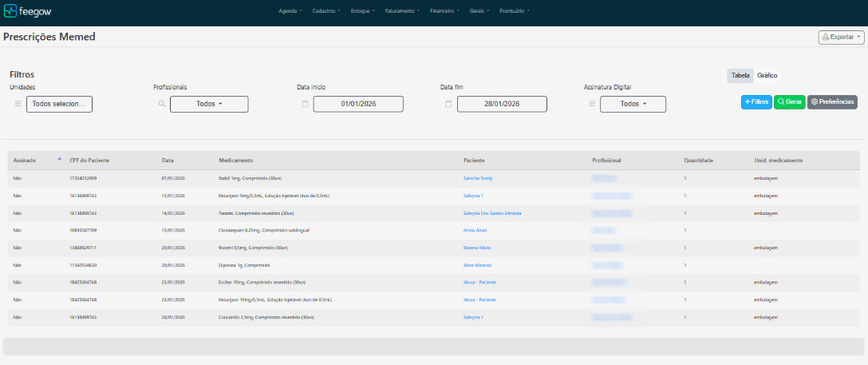Click the Paciente column header
The width and height of the screenshot is (868, 365).
pyautogui.click(x=474, y=161)
